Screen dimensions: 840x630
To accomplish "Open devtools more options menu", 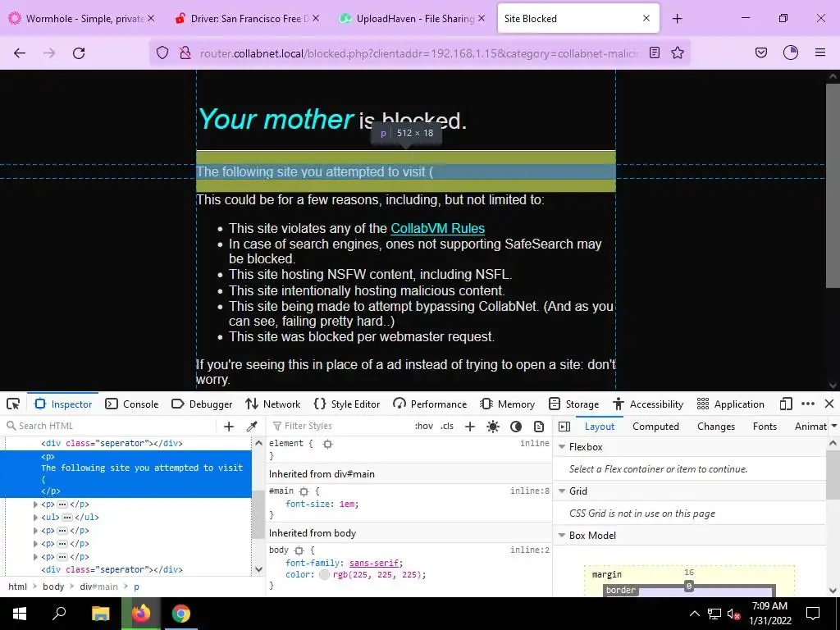I will [x=808, y=404].
